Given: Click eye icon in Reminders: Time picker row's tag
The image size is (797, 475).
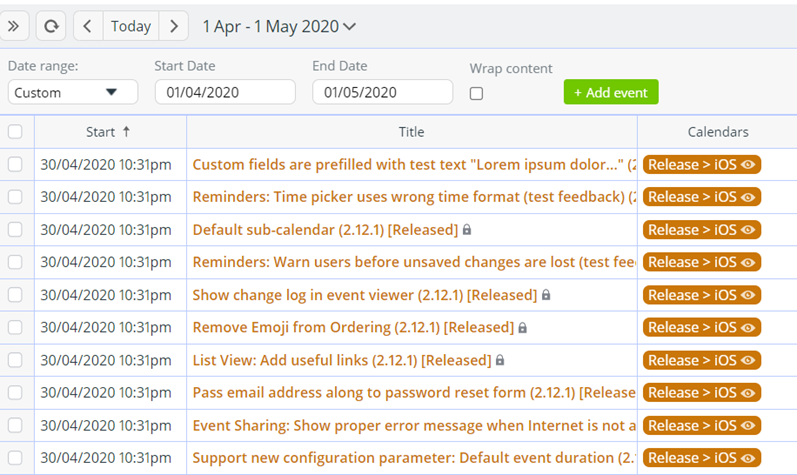Looking at the screenshot, I should (748, 197).
